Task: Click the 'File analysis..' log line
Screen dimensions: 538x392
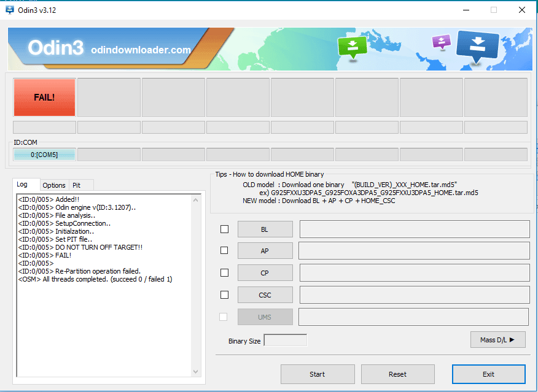Action: (x=57, y=215)
